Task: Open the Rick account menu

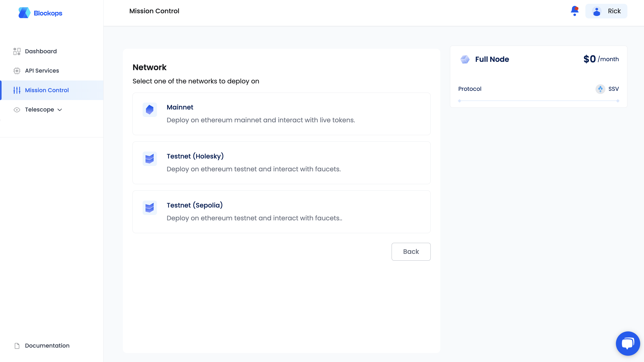Action: pyautogui.click(x=606, y=11)
